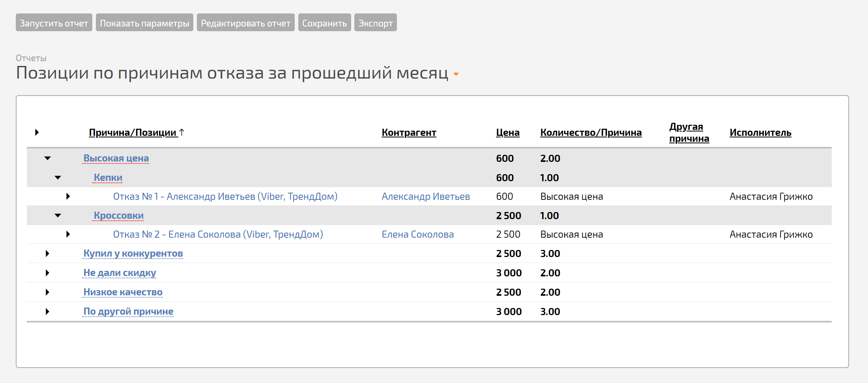Expand Отказ № 1 row details
The height and width of the screenshot is (383, 868).
click(x=68, y=196)
